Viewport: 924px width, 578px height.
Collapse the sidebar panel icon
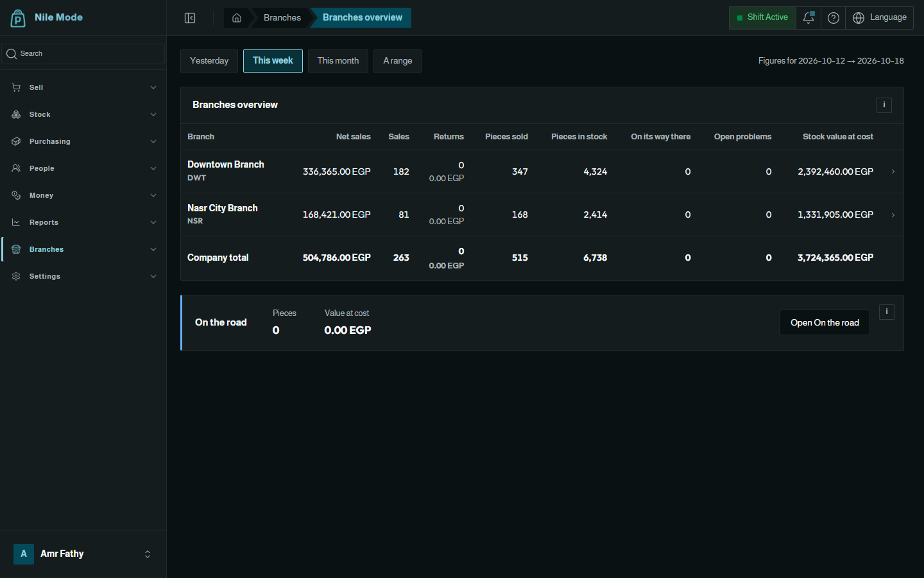[x=190, y=18]
